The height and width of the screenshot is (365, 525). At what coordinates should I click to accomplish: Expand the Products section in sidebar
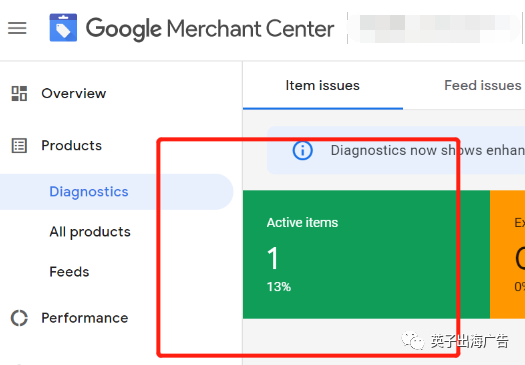pos(71,146)
